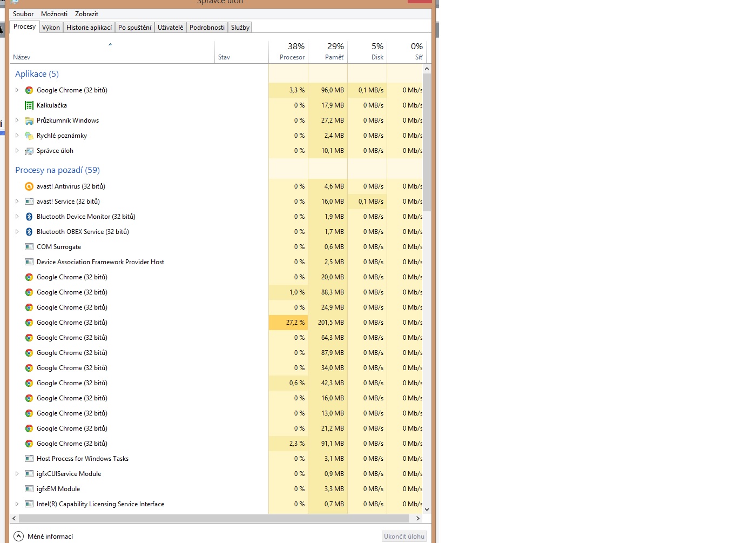This screenshot has width=756, height=543.
Task: Click the Chrome icon of the 201,5 MB row
Action: click(29, 323)
